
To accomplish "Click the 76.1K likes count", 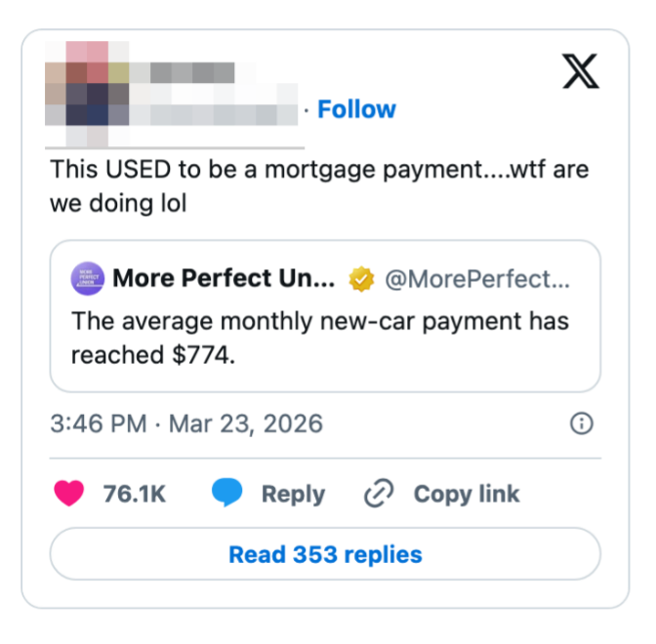I will (134, 494).
